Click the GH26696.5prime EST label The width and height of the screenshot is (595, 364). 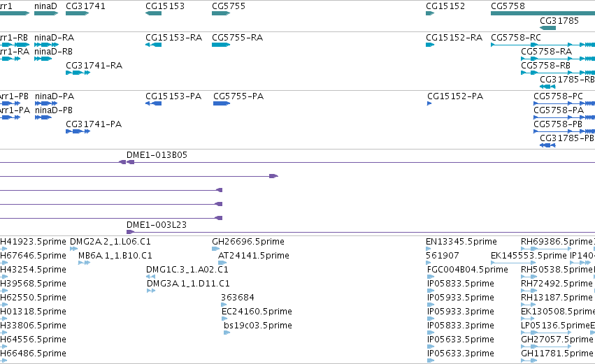coord(248,242)
